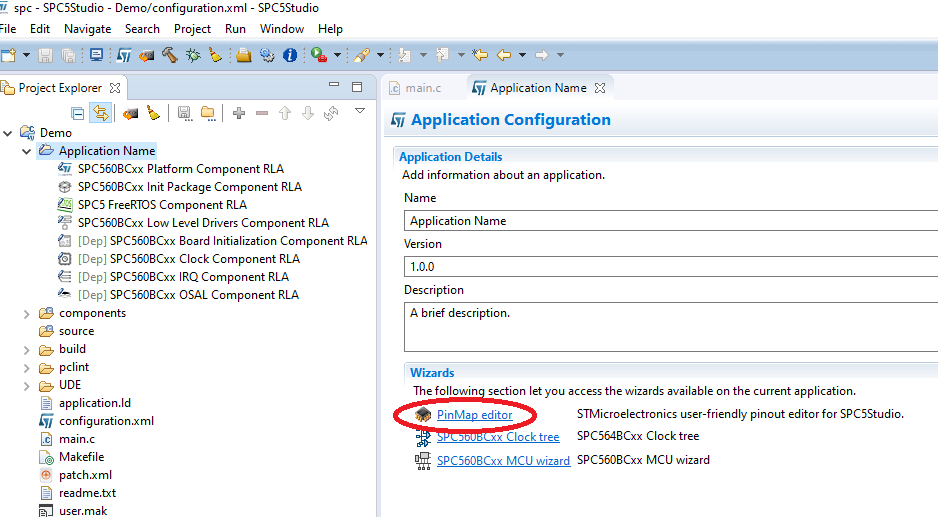
Task: Open the File menu
Action: [8, 29]
